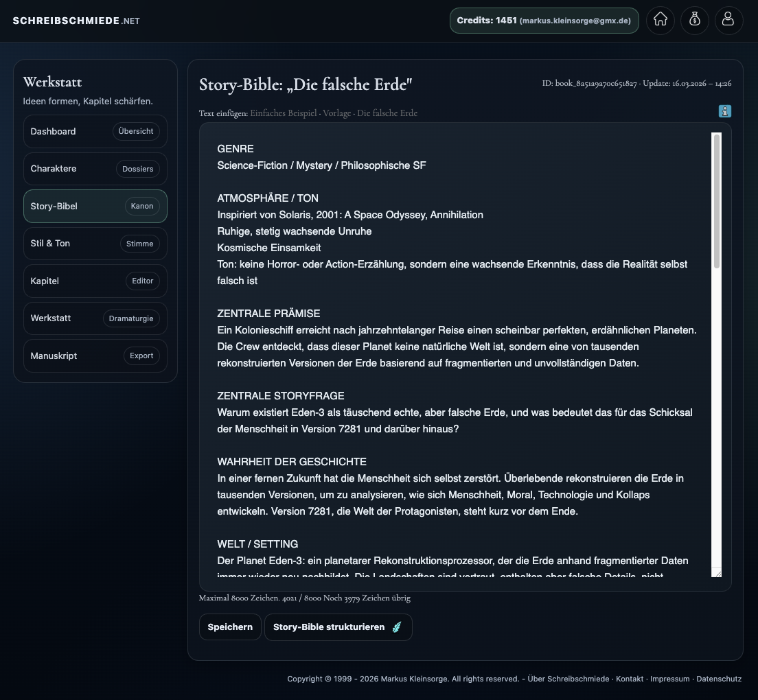The image size is (758, 700).
Task: Click the quill icon on the strukturieren button
Action: tap(397, 627)
